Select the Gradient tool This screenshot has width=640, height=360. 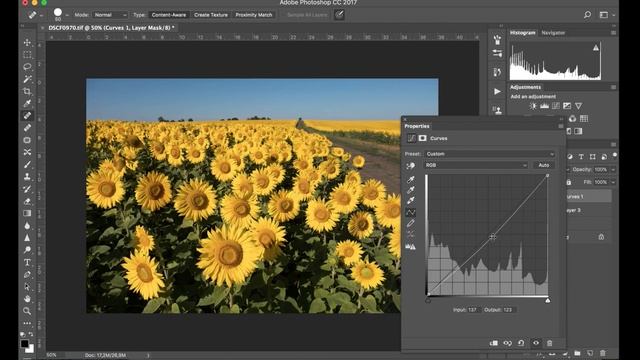click(27, 213)
